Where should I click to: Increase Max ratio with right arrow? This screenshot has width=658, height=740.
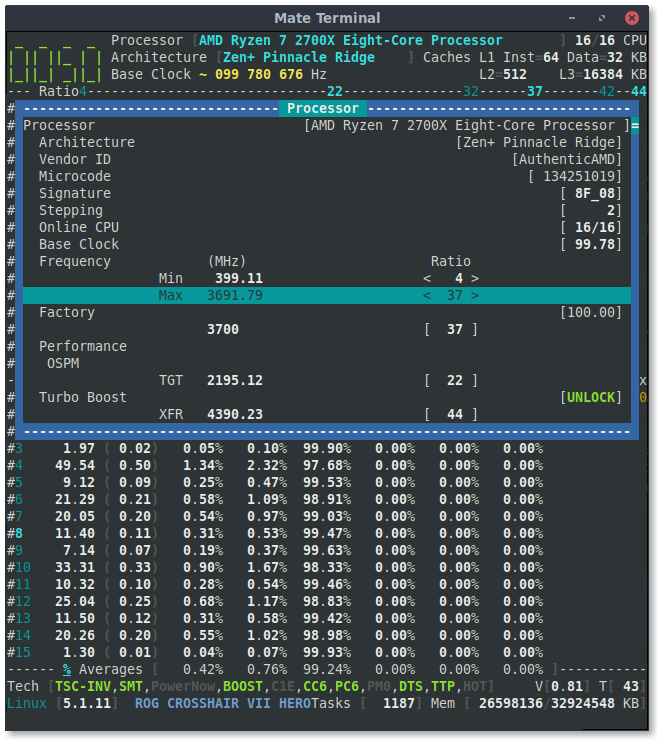click(x=475, y=295)
